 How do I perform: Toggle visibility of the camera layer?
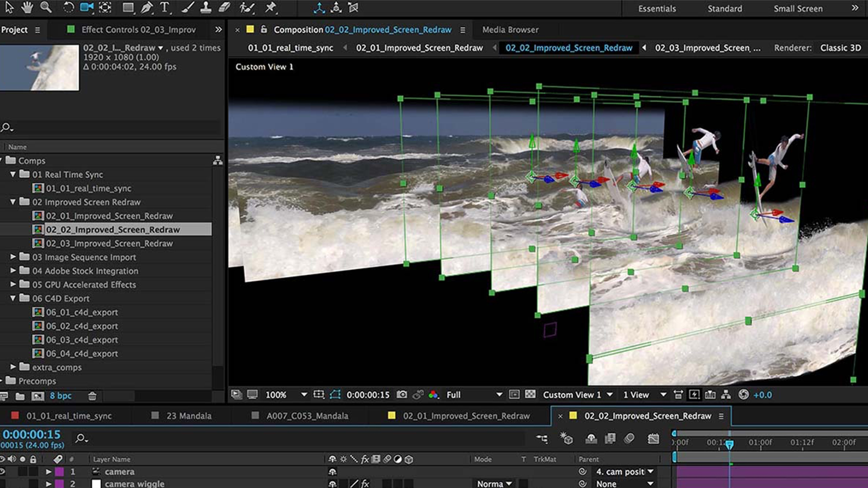3,472
